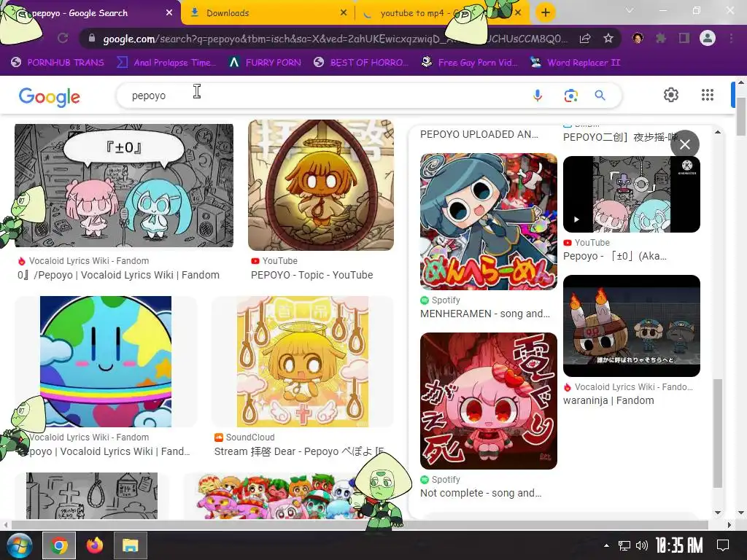Click the horizontal scrollbar right arrow
The image size is (747, 560).
point(729,525)
